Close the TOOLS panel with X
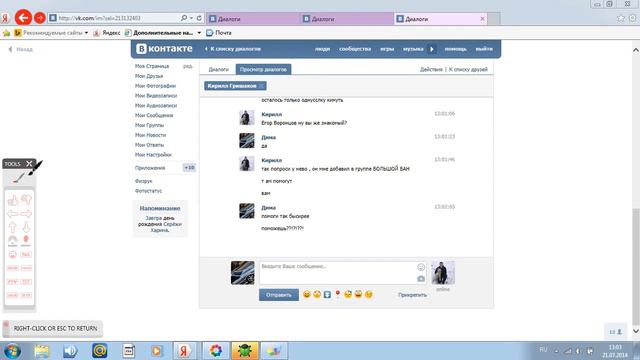Image resolution: width=640 pixels, height=360 pixels. (29, 164)
